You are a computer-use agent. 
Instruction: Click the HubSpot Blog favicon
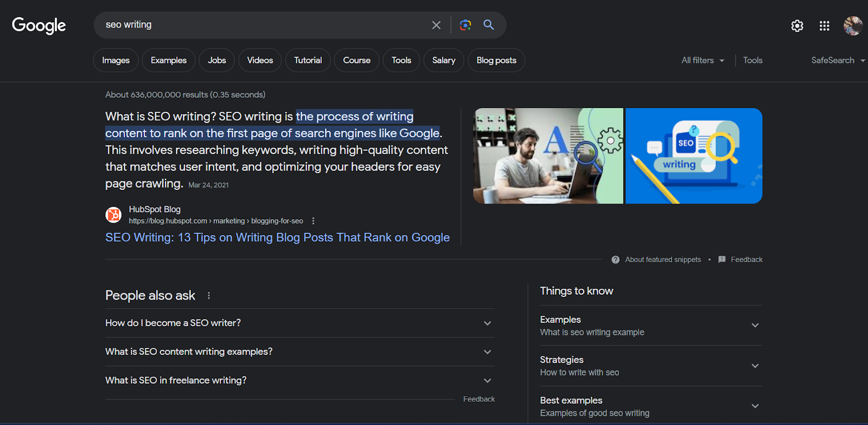click(x=113, y=215)
